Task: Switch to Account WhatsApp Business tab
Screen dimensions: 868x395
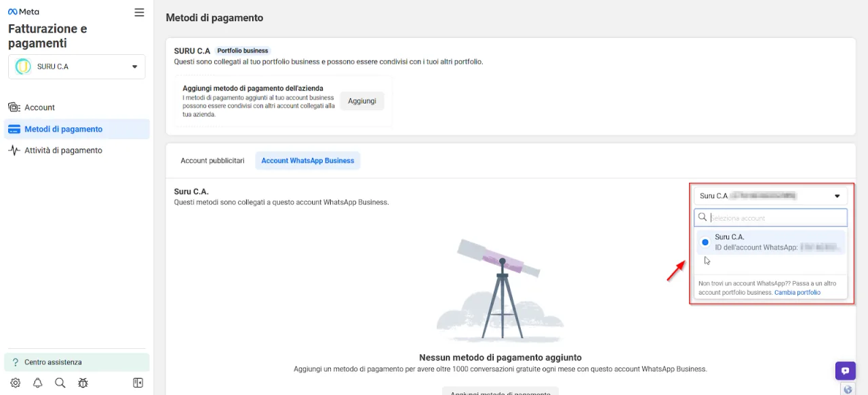Action: [x=308, y=161]
